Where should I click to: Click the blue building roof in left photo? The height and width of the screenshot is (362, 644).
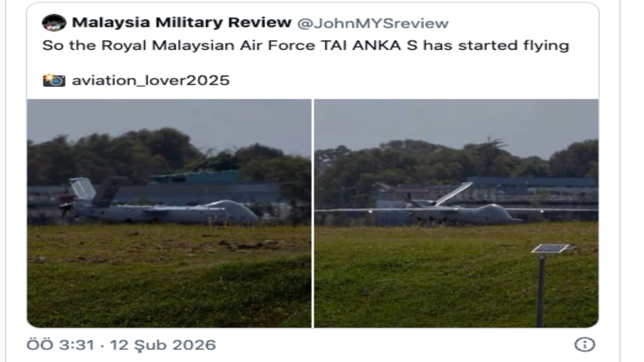[x=195, y=176]
